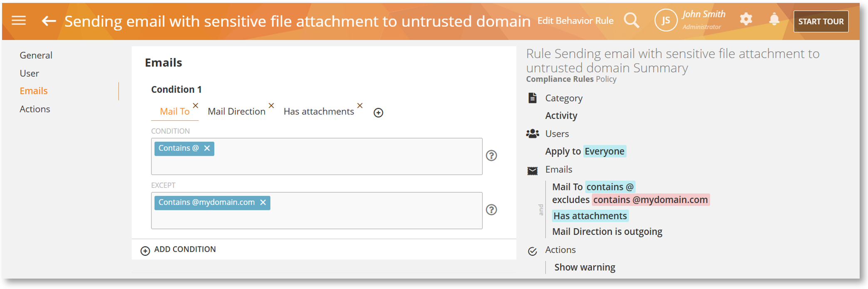Open the Actions section in sidebar
Viewport: 868px width, 289px height.
click(35, 109)
